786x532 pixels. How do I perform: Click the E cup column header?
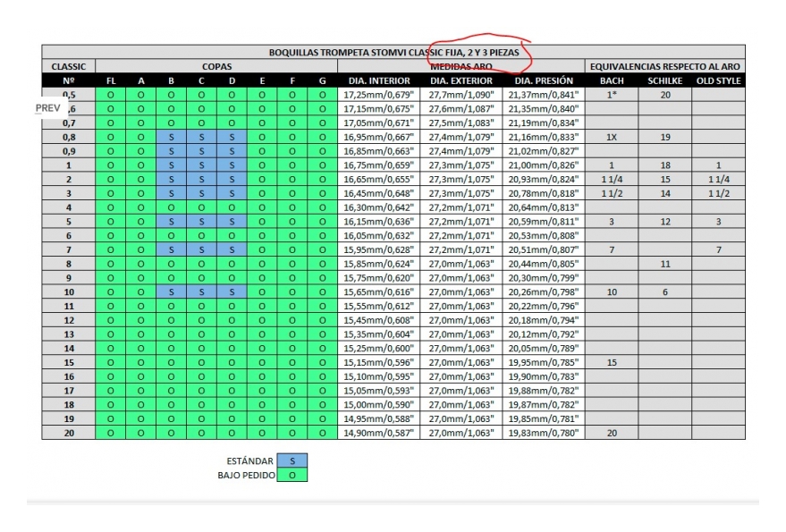click(x=262, y=80)
